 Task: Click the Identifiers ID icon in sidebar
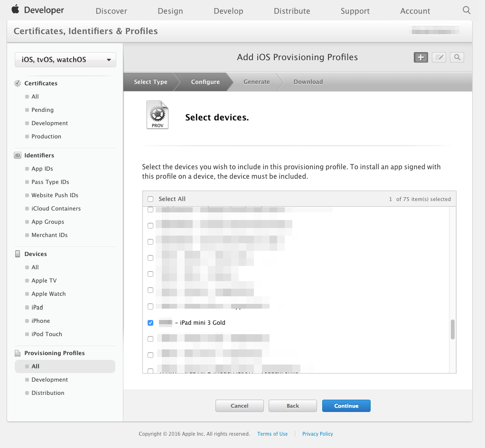click(17, 155)
